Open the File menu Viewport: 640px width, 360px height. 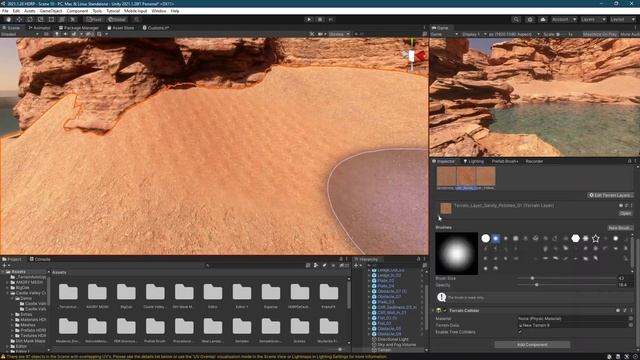(x=5, y=11)
